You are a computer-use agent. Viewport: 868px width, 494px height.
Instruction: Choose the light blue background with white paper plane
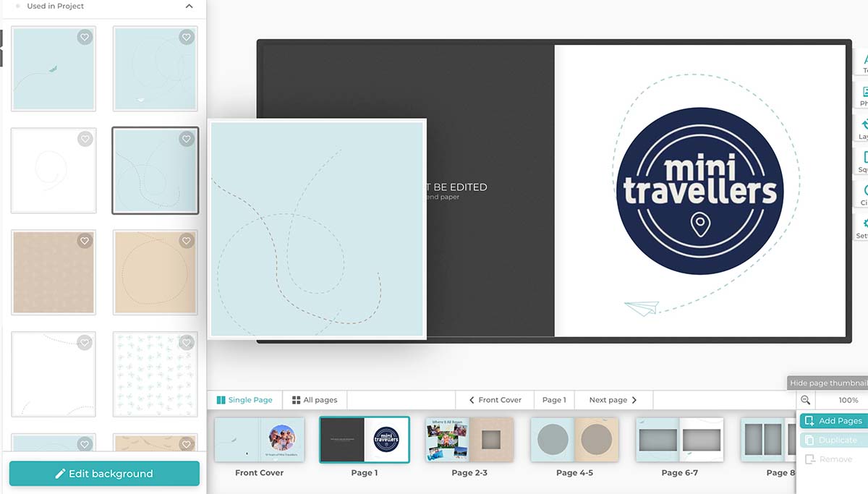156,69
